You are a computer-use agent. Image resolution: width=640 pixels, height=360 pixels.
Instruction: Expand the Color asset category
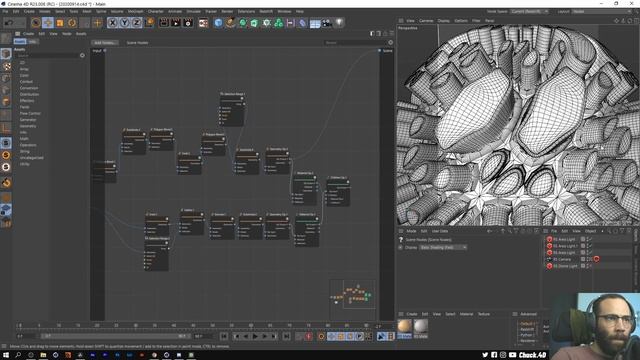click(x=24, y=76)
